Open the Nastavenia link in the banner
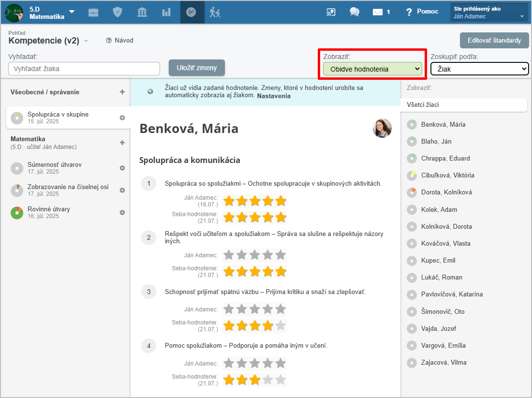Screen dimensions: 532x398 (x=274, y=96)
